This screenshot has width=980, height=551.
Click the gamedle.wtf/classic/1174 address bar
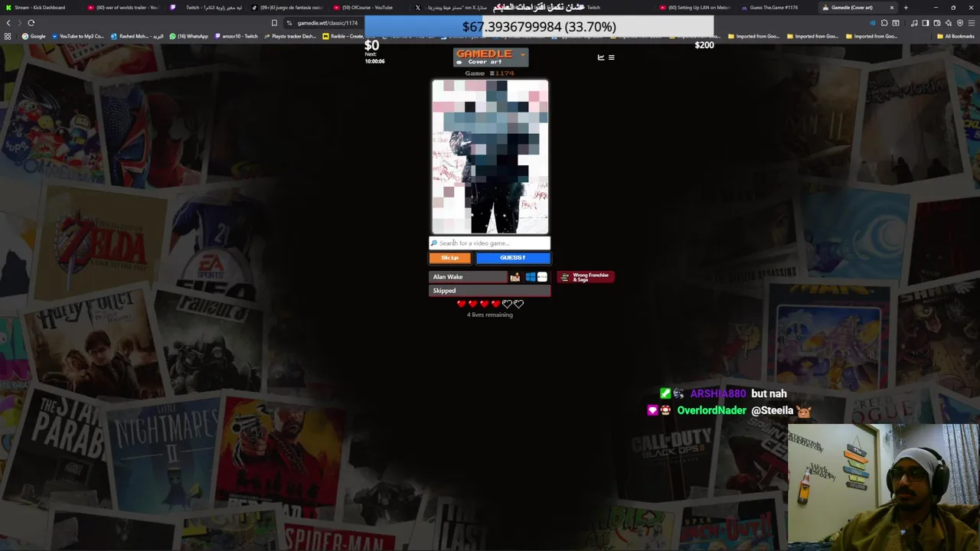pos(327,23)
